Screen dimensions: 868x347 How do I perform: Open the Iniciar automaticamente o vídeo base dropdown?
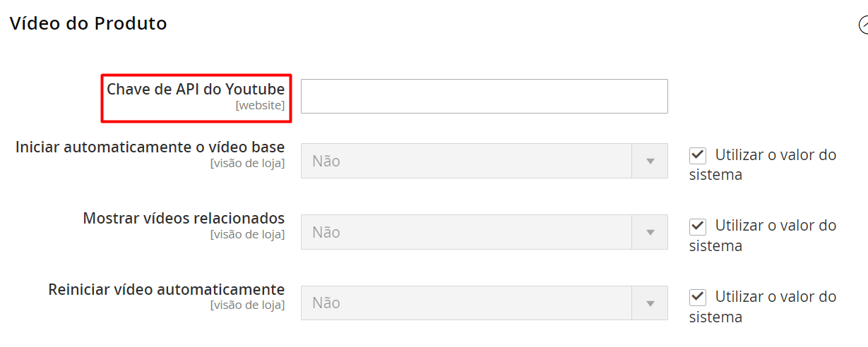pyautogui.click(x=466, y=162)
